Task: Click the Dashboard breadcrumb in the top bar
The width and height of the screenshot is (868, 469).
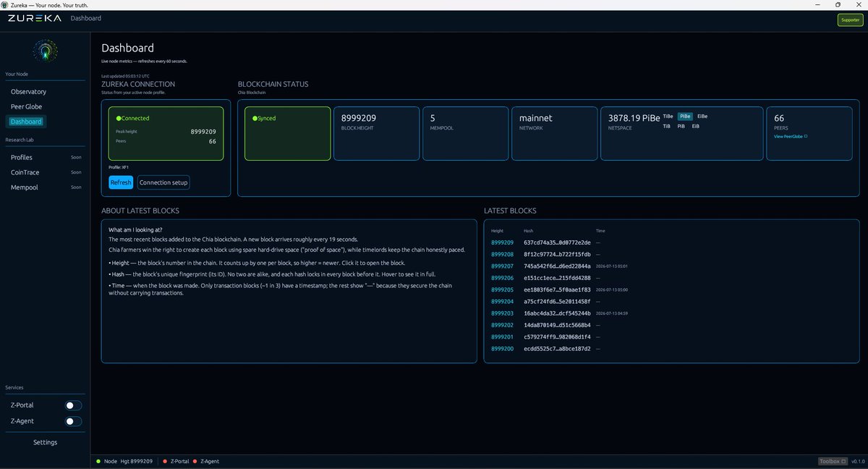Action: click(86, 18)
